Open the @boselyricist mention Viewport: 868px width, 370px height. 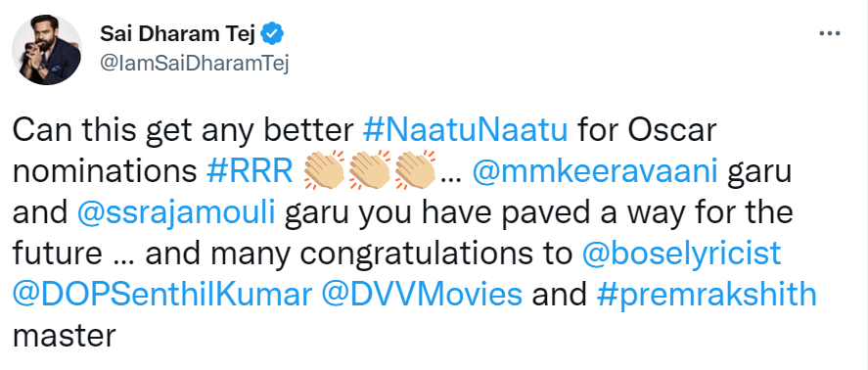pyautogui.click(x=682, y=254)
